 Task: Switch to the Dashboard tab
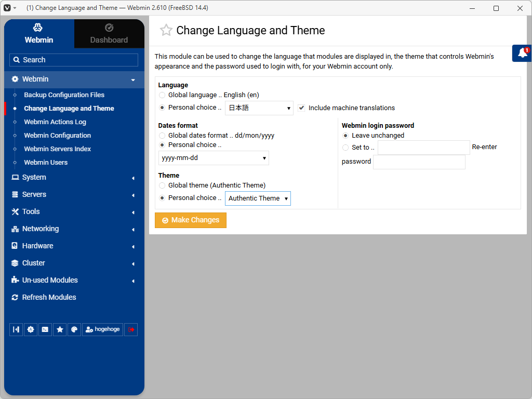[109, 34]
